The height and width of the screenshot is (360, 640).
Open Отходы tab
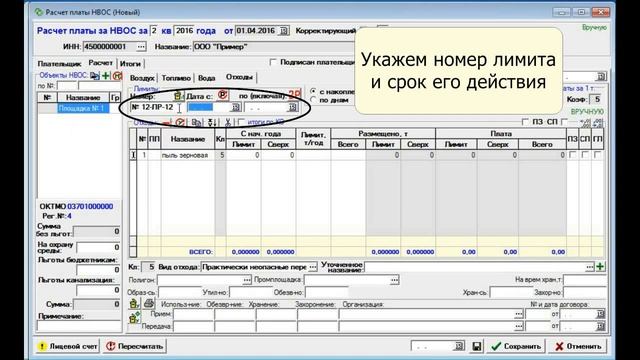pos(239,77)
